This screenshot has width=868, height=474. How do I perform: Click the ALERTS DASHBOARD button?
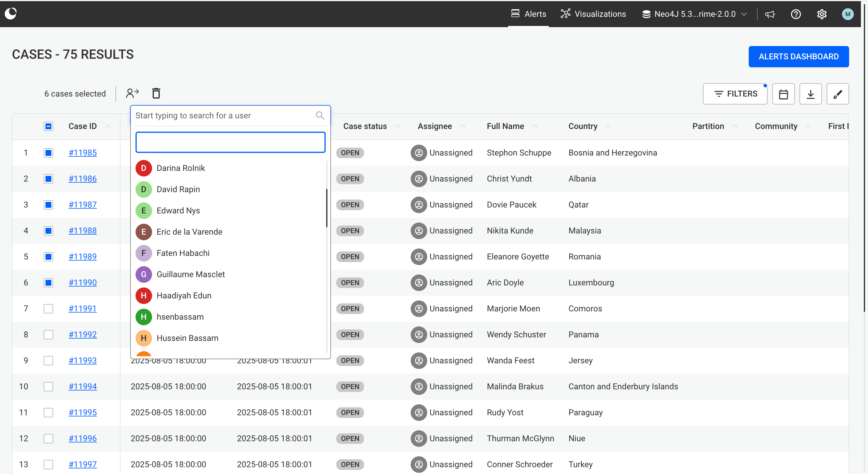pos(798,57)
